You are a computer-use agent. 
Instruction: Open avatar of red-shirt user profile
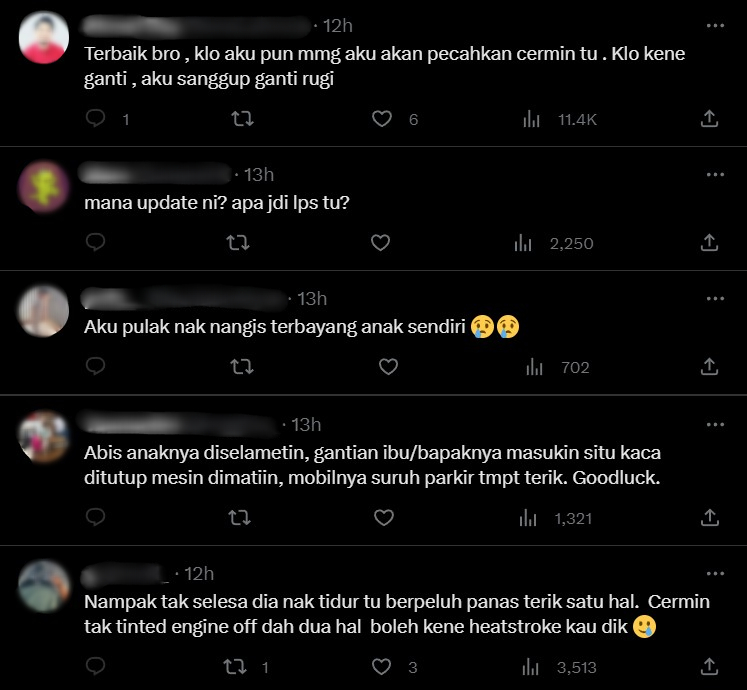pos(44,38)
